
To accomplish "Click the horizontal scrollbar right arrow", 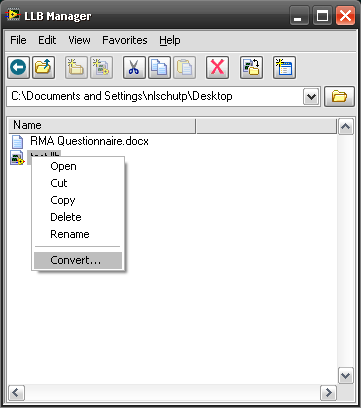I will coord(328,393).
